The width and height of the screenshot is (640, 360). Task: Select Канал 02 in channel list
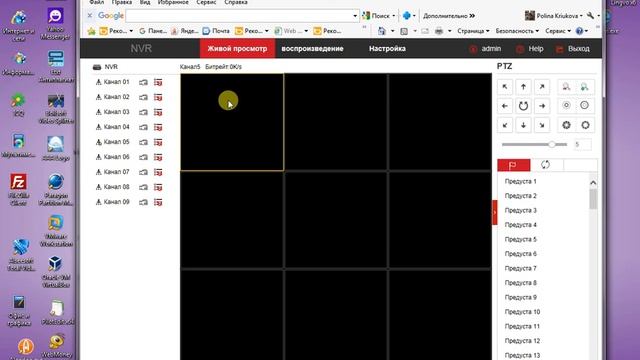pyautogui.click(x=116, y=97)
